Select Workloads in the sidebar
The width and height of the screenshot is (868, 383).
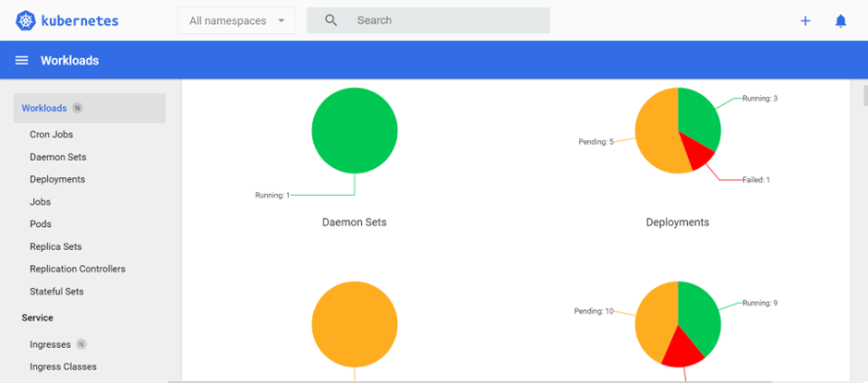[44, 108]
